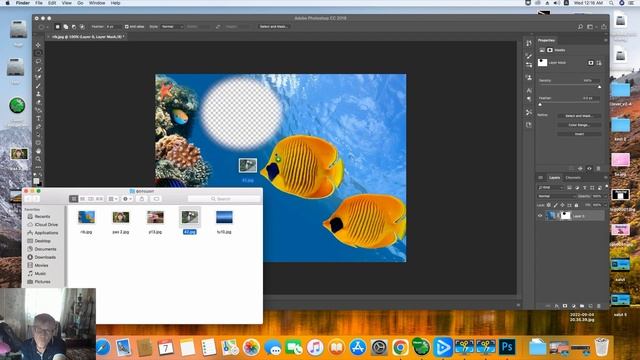Image resolution: width=640 pixels, height=360 pixels.
Task: Click the Invert button
Action: [579, 134]
